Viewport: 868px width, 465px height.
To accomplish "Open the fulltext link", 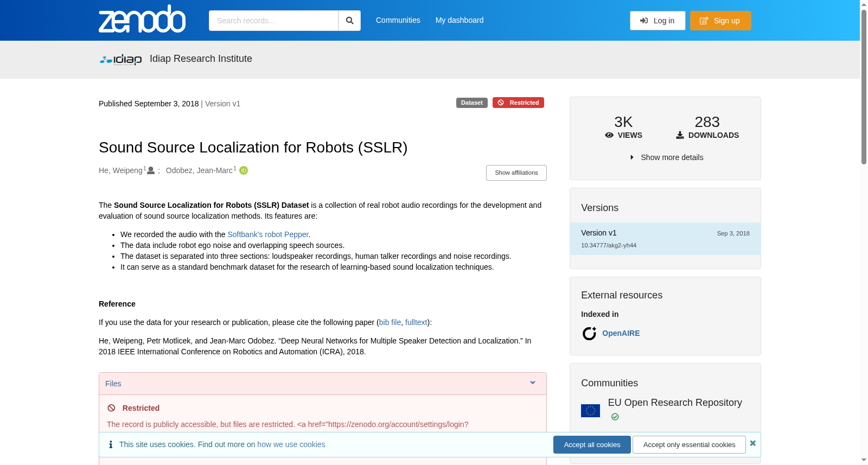I will pos(416,322).
